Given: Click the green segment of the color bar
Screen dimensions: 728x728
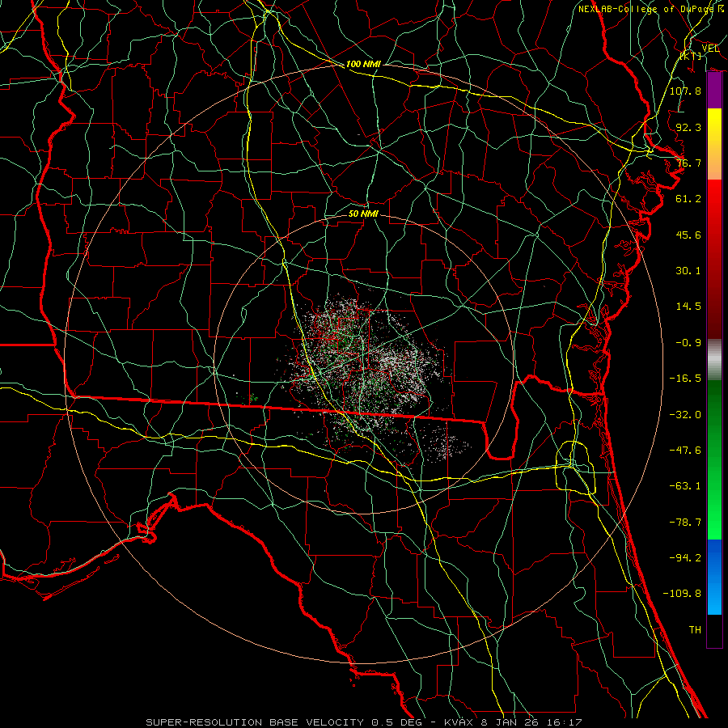Looking at the screenshot, I should pos(714,459).
